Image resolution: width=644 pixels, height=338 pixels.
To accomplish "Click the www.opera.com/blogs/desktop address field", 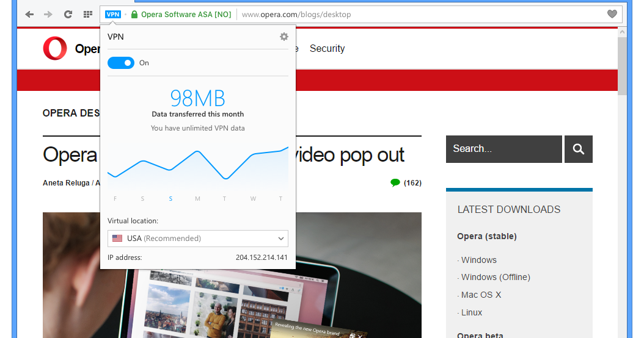I will [x=296, y=15].
